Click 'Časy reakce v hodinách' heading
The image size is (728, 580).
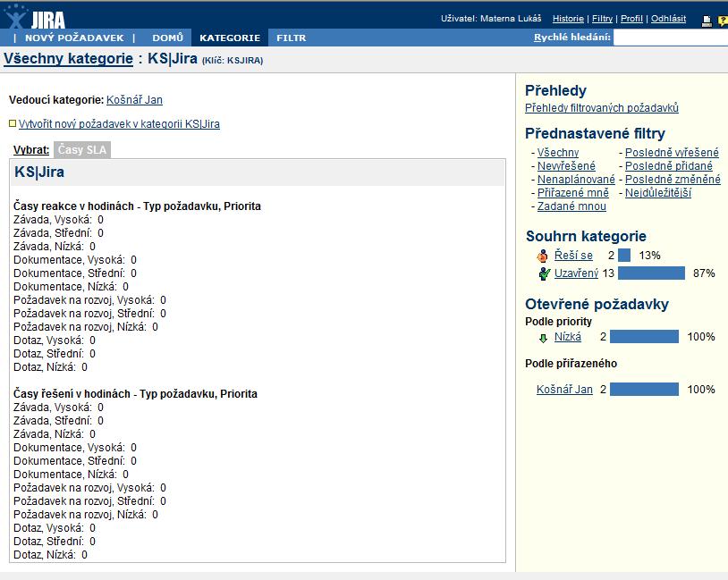[x=137, y=206]
